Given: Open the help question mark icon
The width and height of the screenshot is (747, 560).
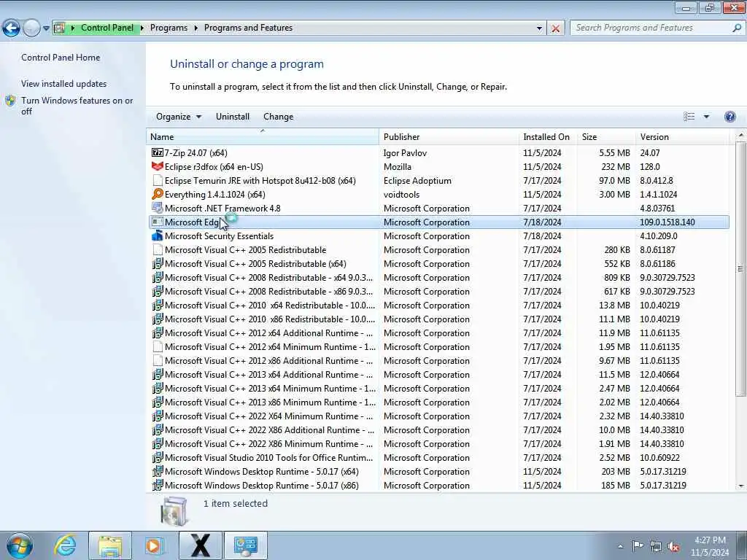Looking at the screenshot, I should pos(729,117).
